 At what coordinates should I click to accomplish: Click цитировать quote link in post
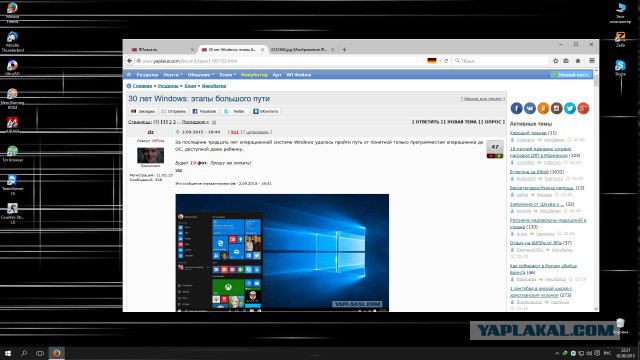[x=257, y=132]
